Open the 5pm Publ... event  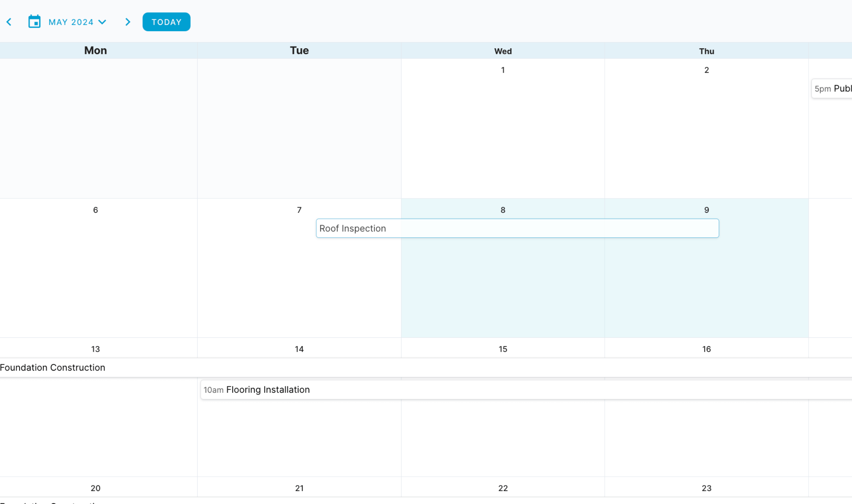832,89
